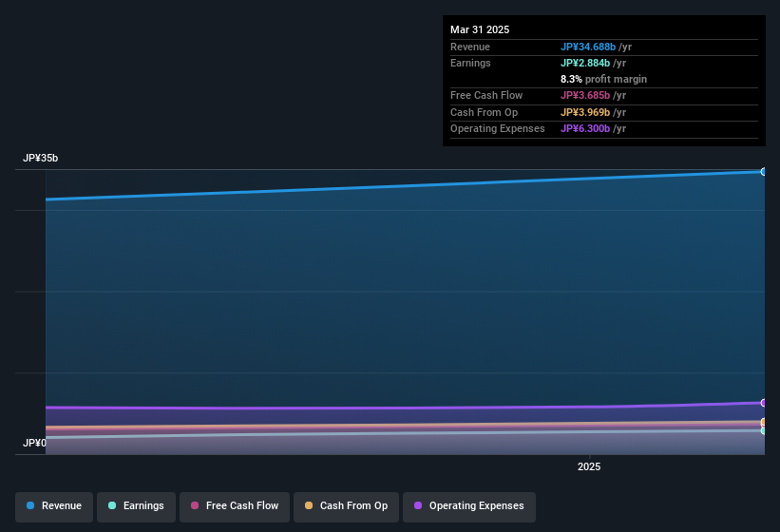The image size is (780, 532).
Task: Click the Operating Expenses tooltip label
Action: pyautogui.click(x=498, y=128)
